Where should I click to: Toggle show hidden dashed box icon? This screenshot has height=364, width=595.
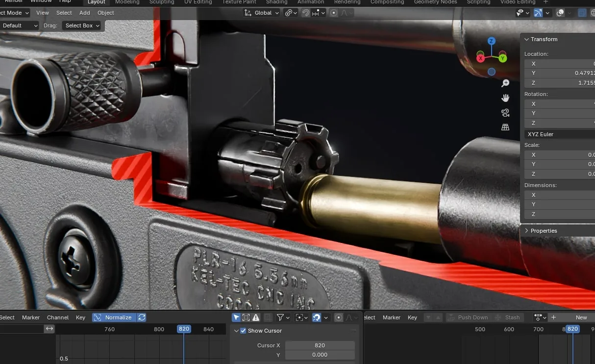click(x=246, y=317)
